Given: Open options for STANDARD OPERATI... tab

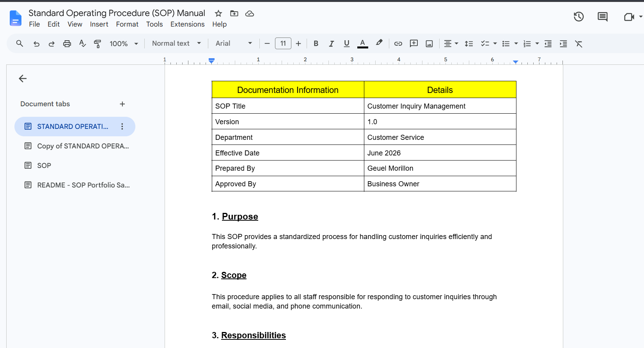Looking at the screenshot, I should [122, 127].
